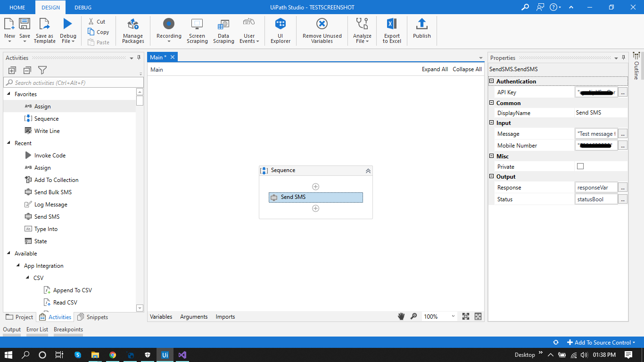Open the Data Scraping tool

223,31
